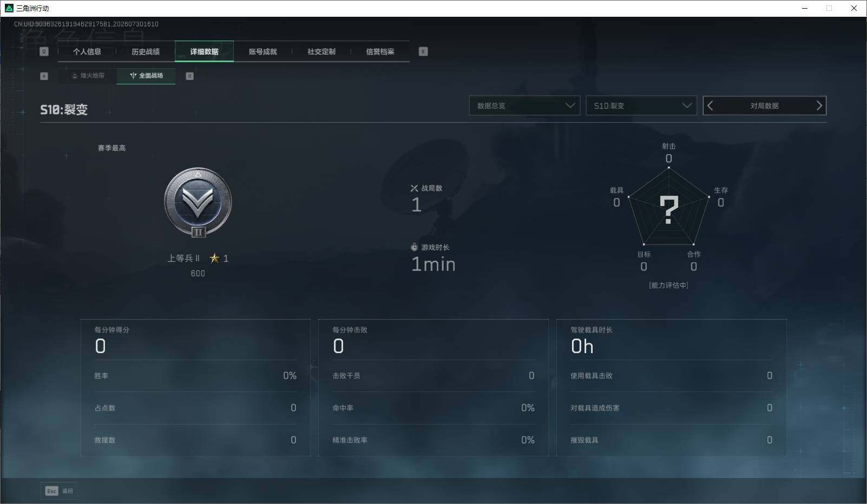Click the 使用载具击败 stat row
The width and height of the screenshot is (867, 504).
tap(672, 376)
